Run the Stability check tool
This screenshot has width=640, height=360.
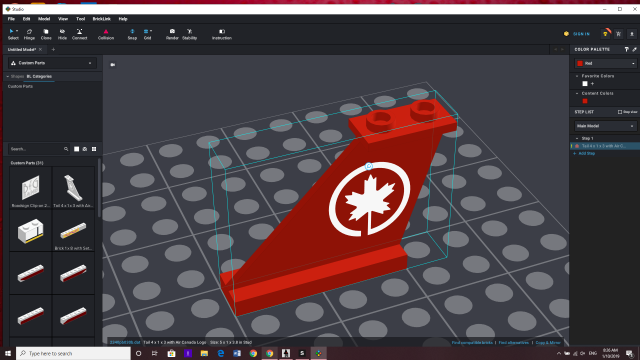[x=189, y=34]
